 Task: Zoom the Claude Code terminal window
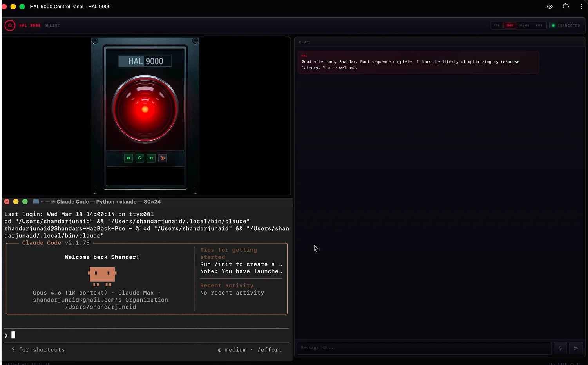(25, 202)
